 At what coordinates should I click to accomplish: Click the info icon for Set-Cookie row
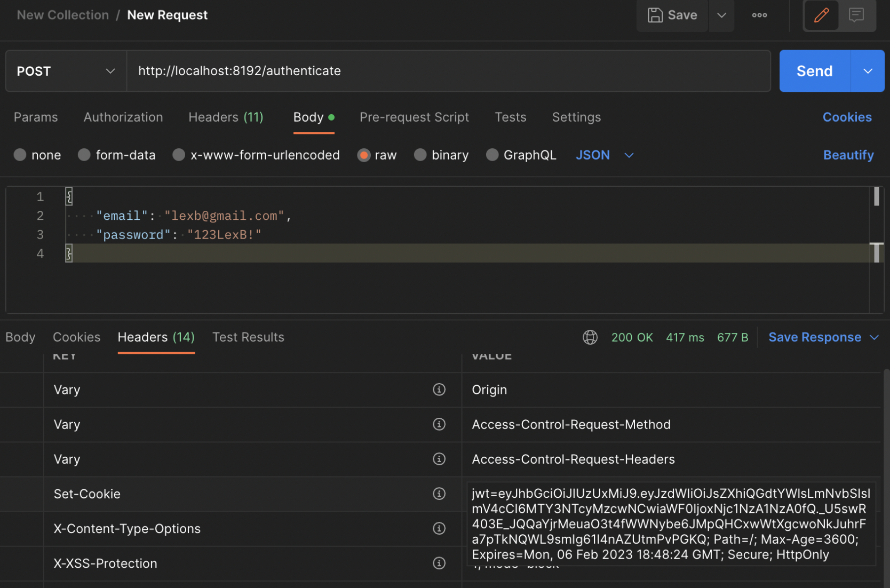point(439,494)
